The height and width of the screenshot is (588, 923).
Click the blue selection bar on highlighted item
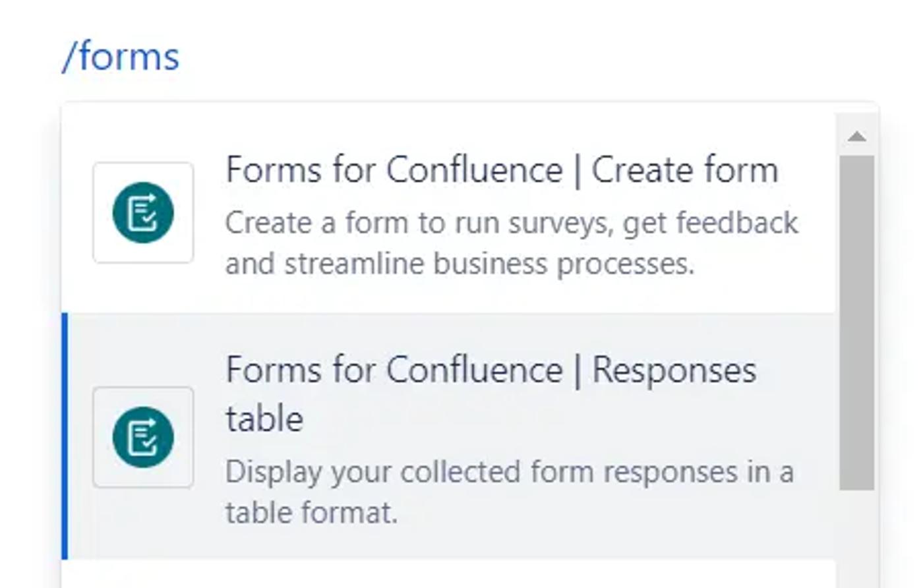[x=65, y=436]
